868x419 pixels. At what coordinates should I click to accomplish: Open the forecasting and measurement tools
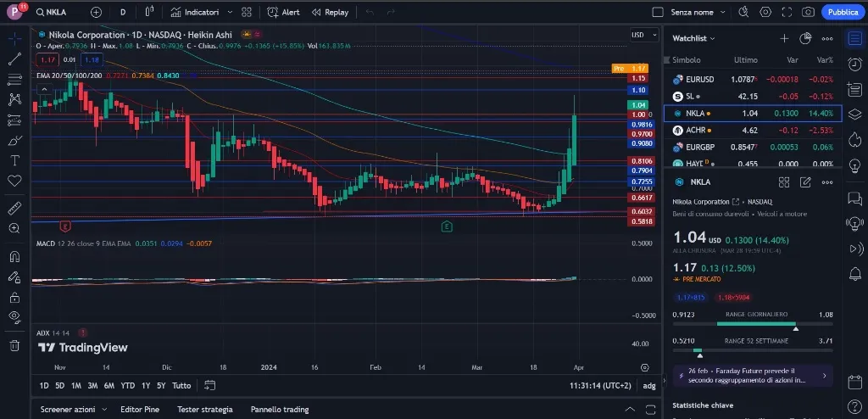(x=15, y=120)
